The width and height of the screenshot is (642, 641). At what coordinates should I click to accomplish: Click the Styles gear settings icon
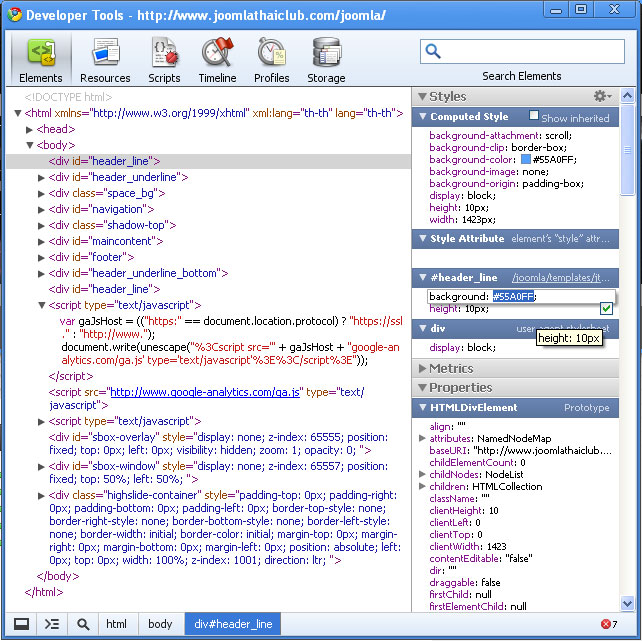click(x=602, y=96)
